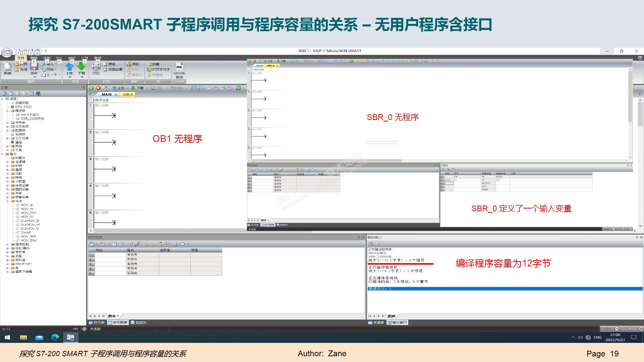
Task: Click the GSDML management XML icon
Action: pyautogui.click(x=179, y=67)
